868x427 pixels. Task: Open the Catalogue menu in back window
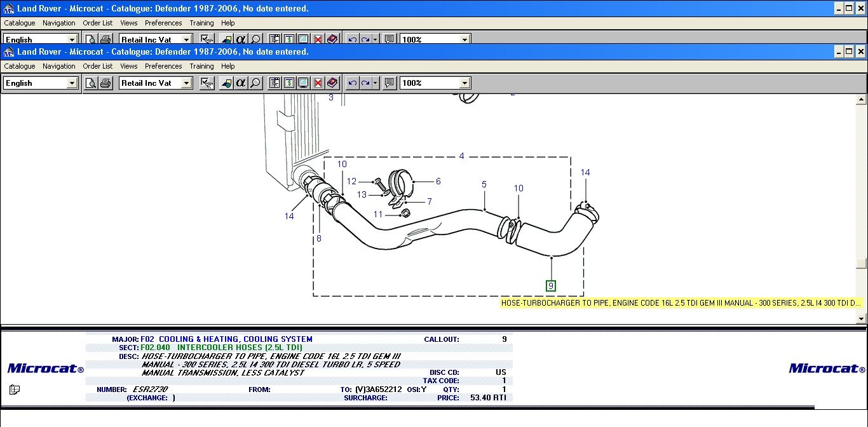(20, 23)
